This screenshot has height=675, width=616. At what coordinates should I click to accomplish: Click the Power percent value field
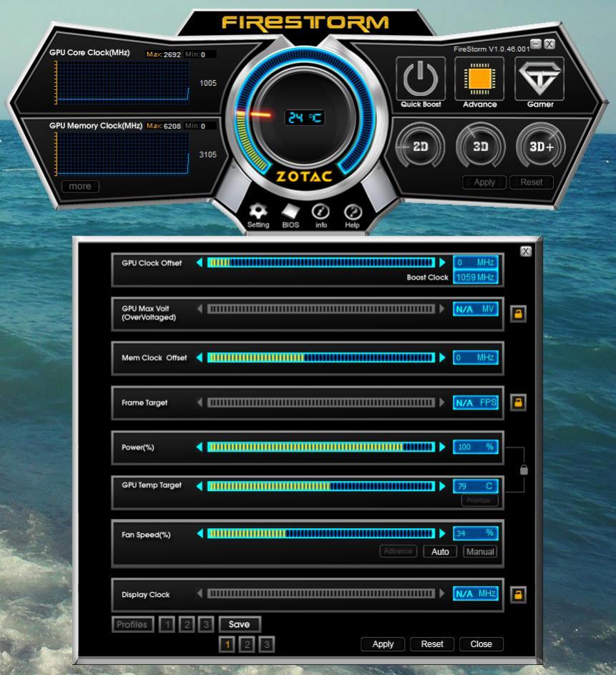[475, 447]
